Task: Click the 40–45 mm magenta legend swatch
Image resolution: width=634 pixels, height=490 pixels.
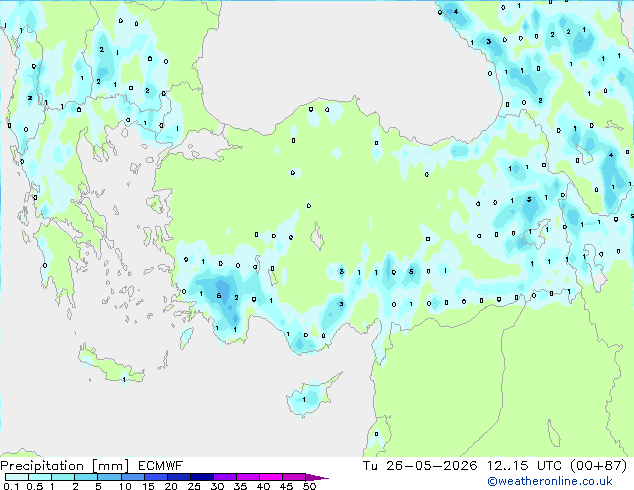Action: click(x=271, y=477)
